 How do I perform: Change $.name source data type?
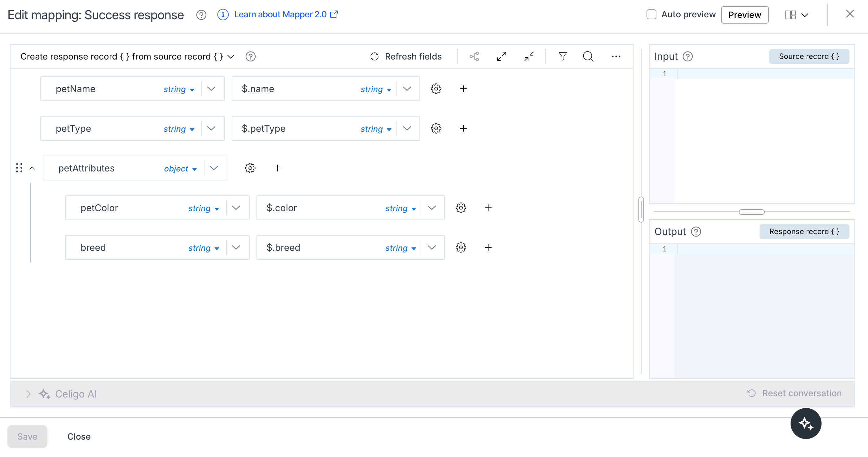(x=376, y=89)
